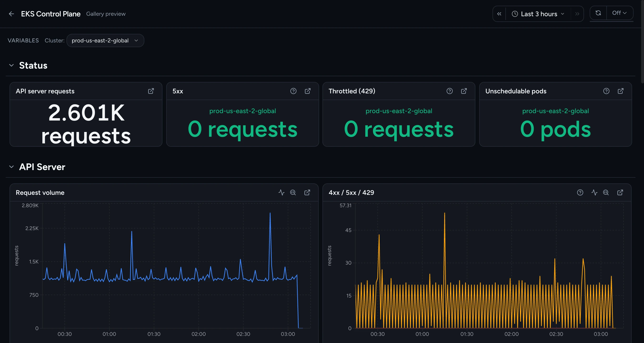Click the EKS Control Plane title
Image resolution: width=644 pixels, height=343 pixels.
click(51, 14)
